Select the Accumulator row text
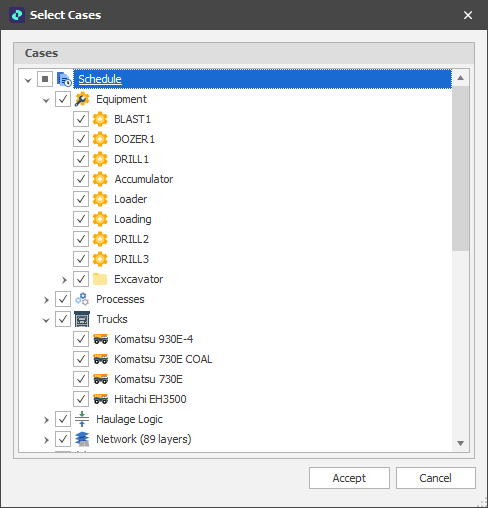488x508 pixels. pos(144,179)
